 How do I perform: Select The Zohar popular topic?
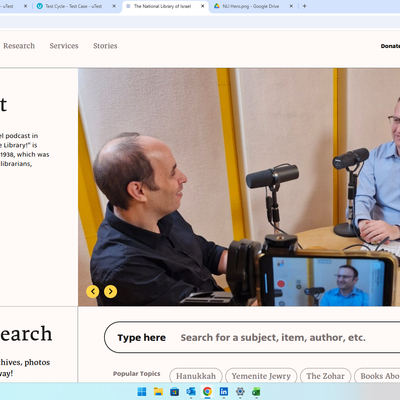click(325, 376)
